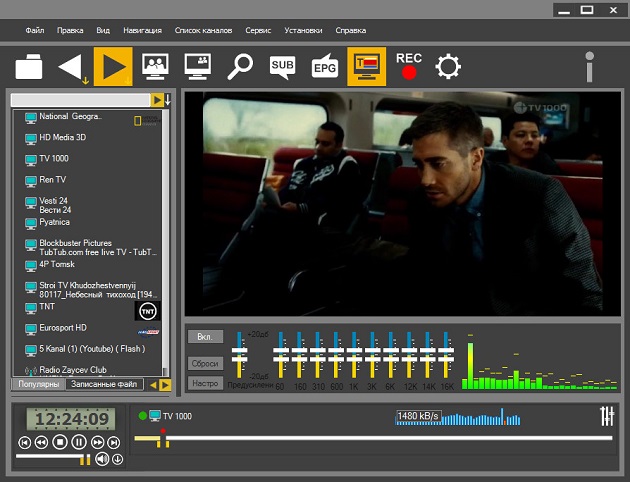Switch to the Записанные файл tab

pyautogui.click(x=104, y=384)
